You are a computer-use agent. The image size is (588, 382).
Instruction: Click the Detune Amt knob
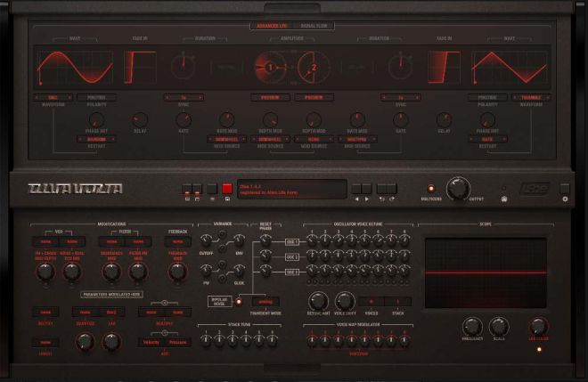point(318,301)
